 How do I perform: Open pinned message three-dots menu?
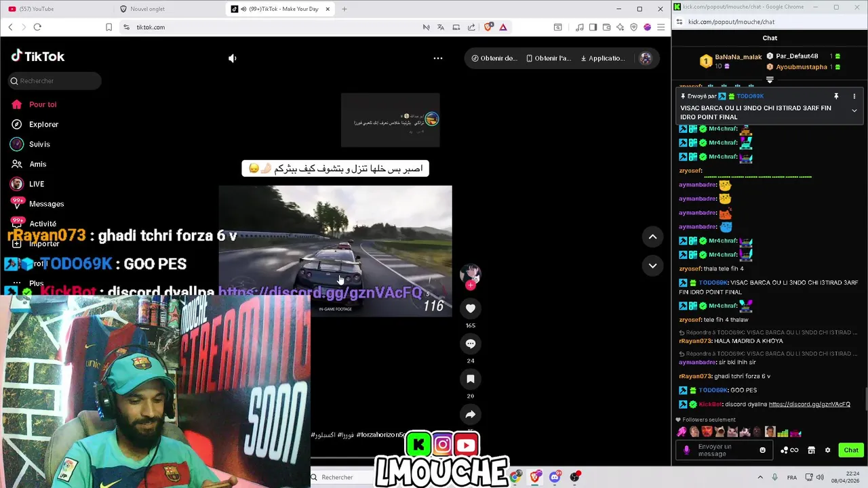point(854,96)
